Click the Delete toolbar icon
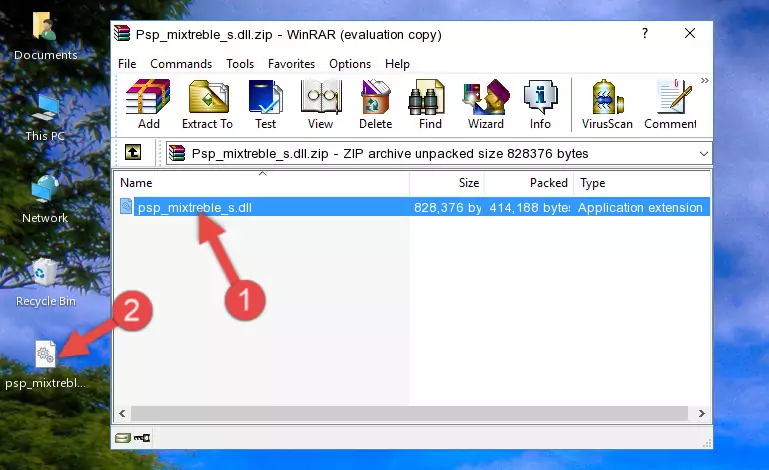This screenshot has width=769, height=470. click(376, 104)
